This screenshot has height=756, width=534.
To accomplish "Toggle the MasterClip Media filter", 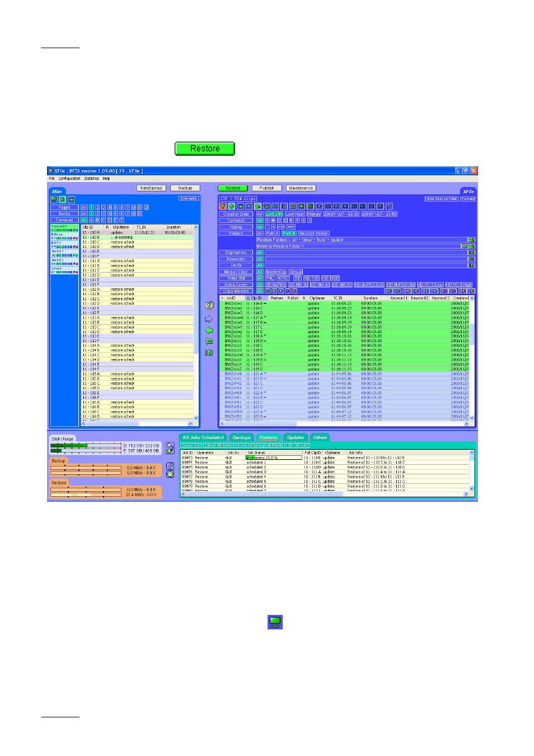I will [x=276, y=272].
